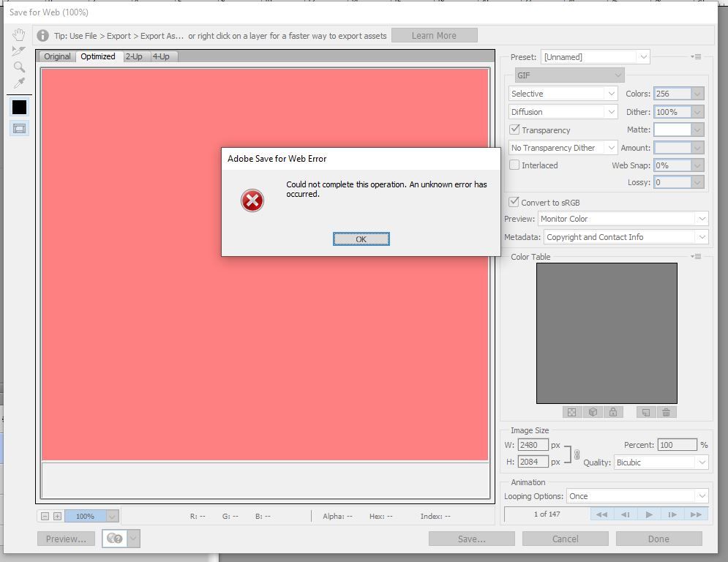Open the No Transparency Dither dropdown
The width and height of the screenshot is (728, 562).
coord(563,148)
